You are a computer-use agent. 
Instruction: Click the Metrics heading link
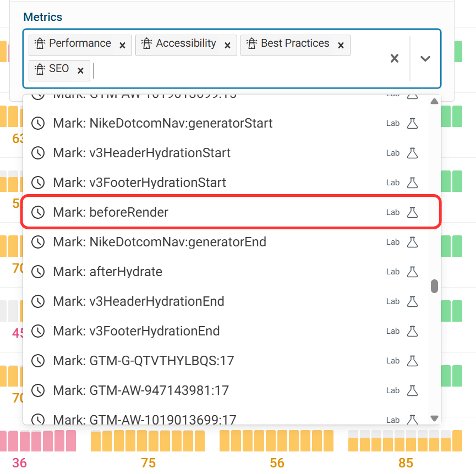42,17
